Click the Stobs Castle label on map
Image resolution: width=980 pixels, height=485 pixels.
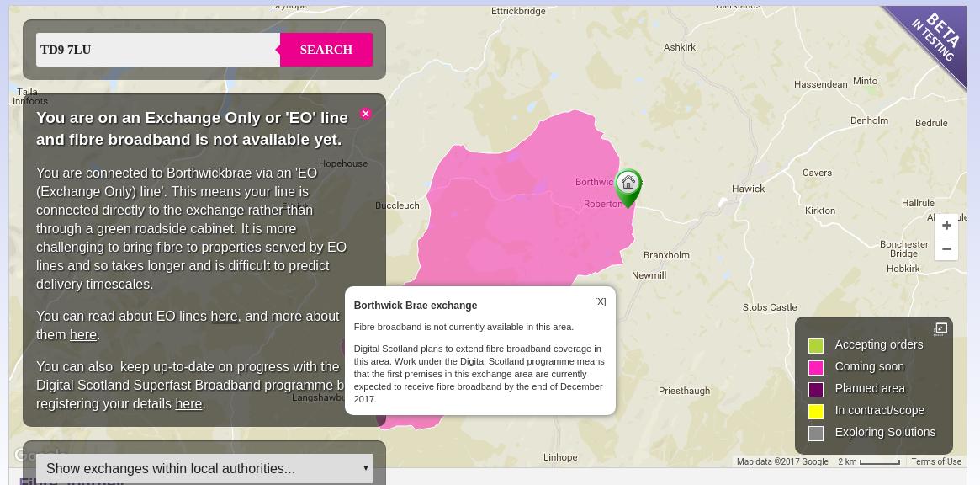(770, 307)
